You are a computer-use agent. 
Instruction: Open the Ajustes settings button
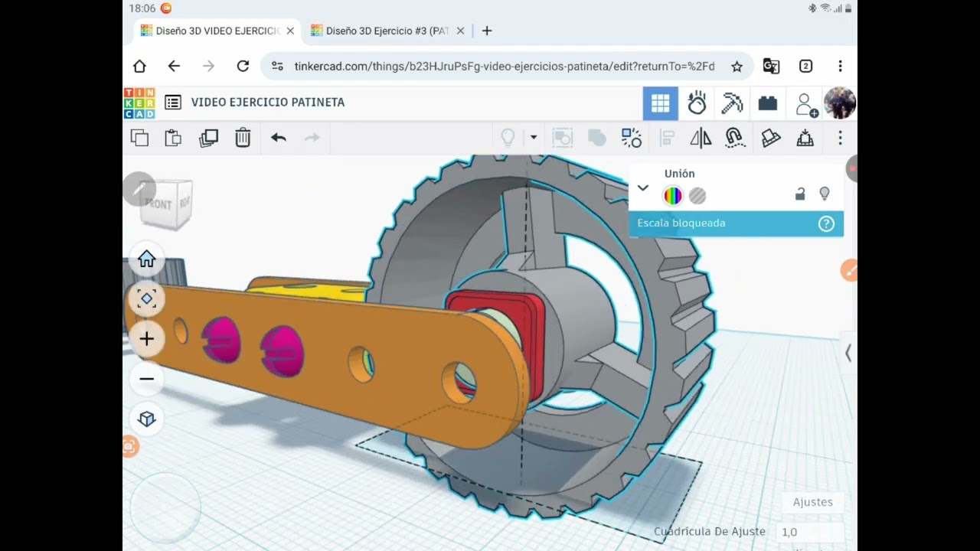tap(812, 502)
